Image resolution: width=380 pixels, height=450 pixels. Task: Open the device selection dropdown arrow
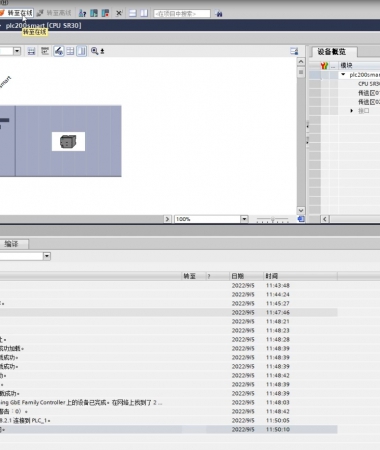pyautogui.click(x=17, y=51)
